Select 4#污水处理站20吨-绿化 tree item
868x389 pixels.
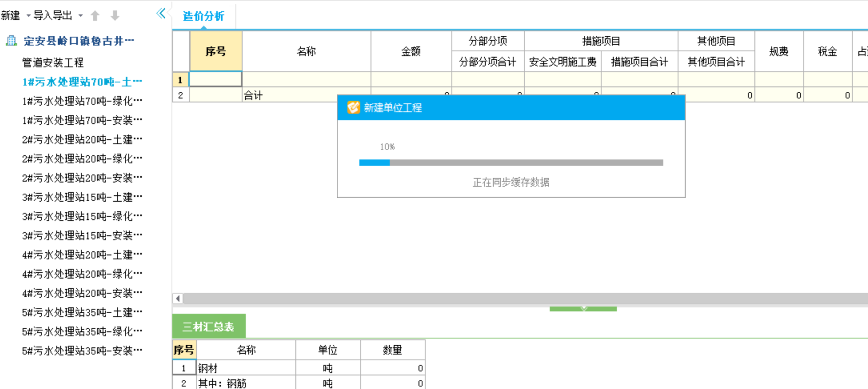click(x=82, y=274)
